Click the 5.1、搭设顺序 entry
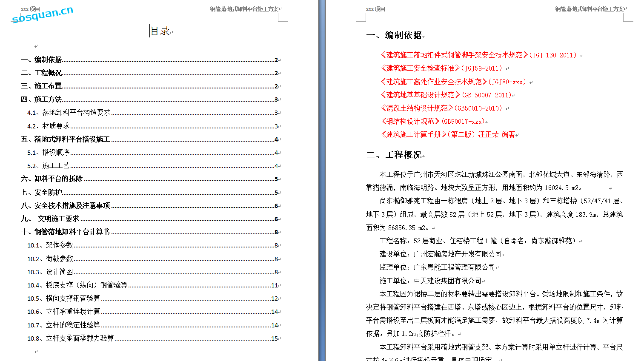This screenshot has height=361, width=644. (x=49, y=153)
